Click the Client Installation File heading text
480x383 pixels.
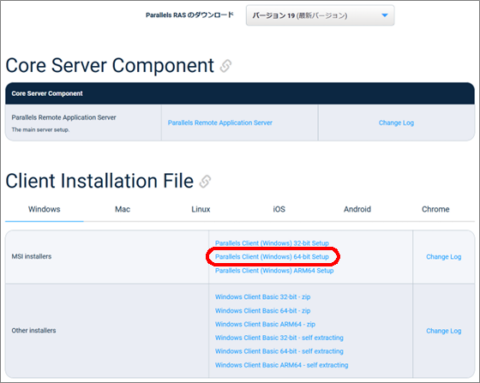[99, 181]
